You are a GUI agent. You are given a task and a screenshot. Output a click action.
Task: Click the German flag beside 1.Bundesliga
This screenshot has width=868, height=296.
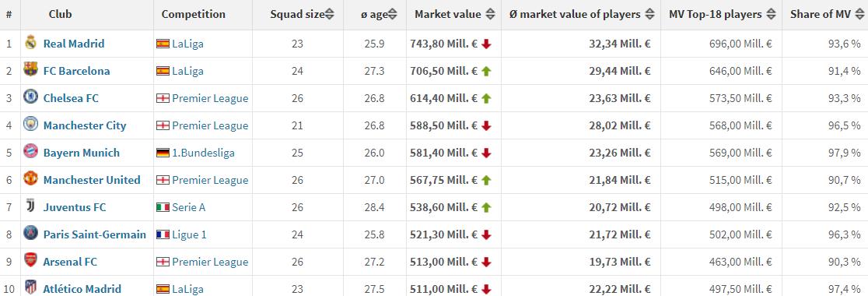[x=163, y=153]
